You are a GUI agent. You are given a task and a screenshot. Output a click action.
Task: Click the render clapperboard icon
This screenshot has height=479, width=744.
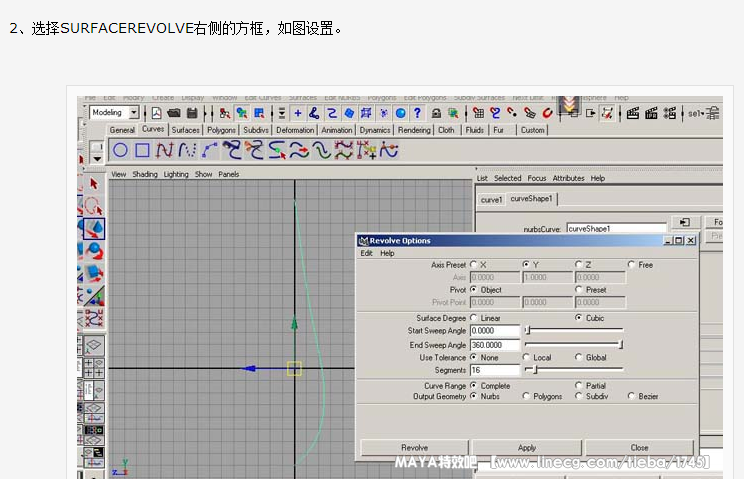[x=632, y=113]
